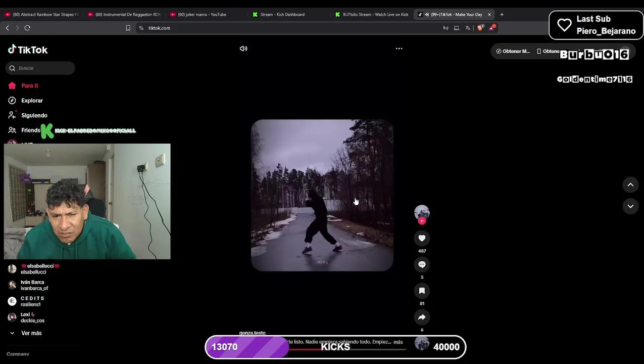The image size is (644, 364).
Task: Click the playing TikTok video
Action: [x=322, y=195]
